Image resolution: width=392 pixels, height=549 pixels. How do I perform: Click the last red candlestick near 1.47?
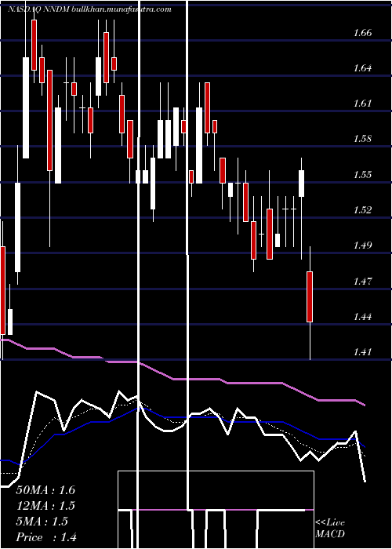coord(310,296)
